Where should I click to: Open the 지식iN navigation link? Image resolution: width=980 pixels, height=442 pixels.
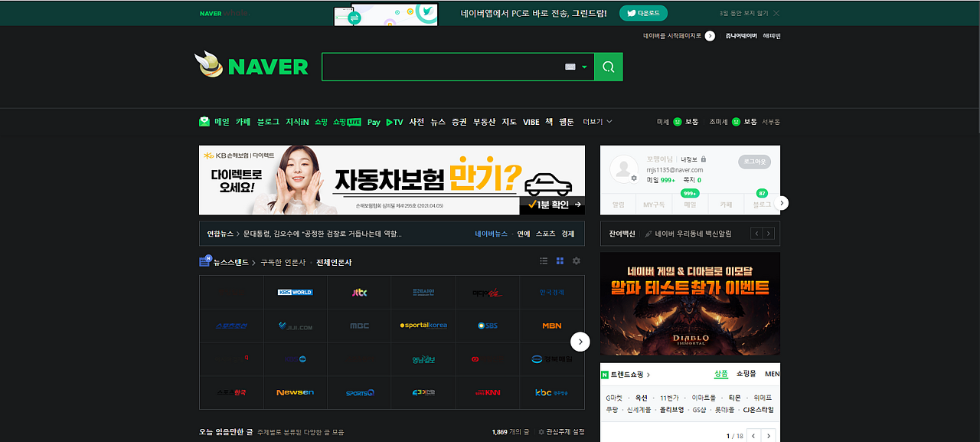[x=297, y=122]
